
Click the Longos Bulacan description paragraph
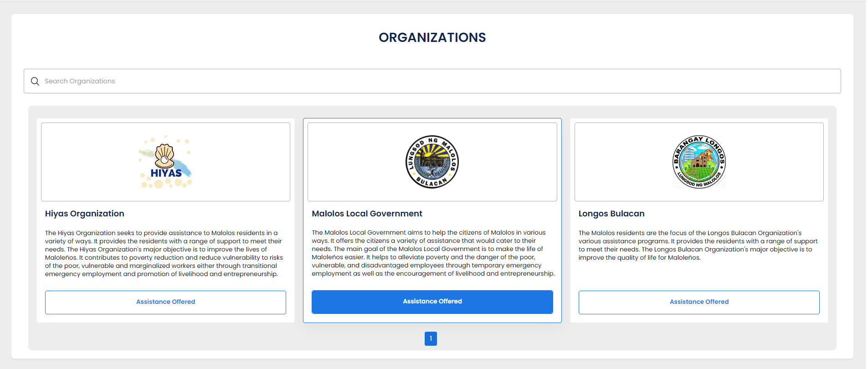tap(698, 245)
